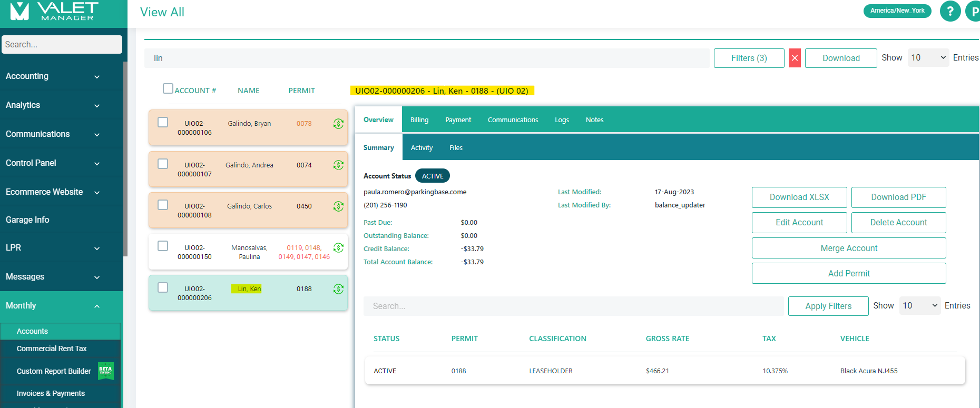Open the help question mark icon

[950, 11]
